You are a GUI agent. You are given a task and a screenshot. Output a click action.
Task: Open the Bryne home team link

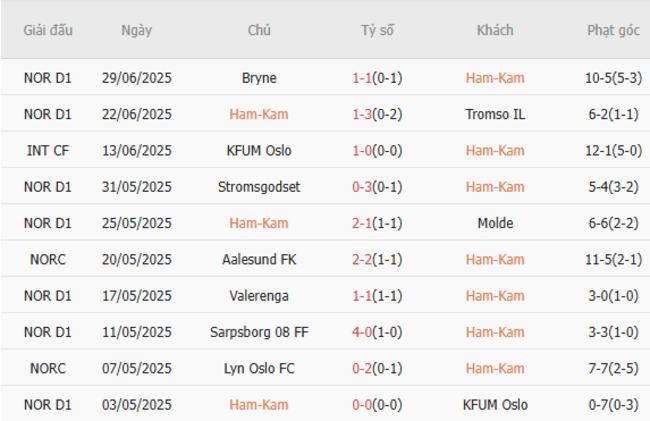pos(259,78)
